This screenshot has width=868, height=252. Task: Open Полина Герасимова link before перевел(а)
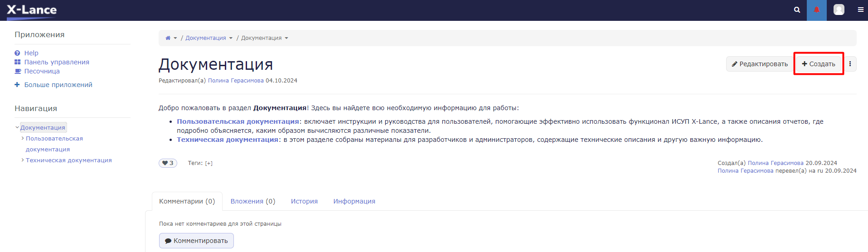746,171
